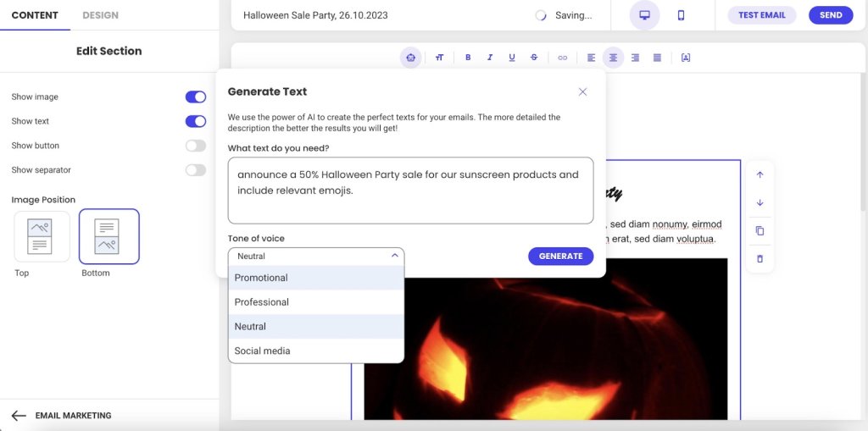Image resolution: width=868 pixels, height=431 pixels.
Task: Switch to mobile preview
Action: pos(681,15)
